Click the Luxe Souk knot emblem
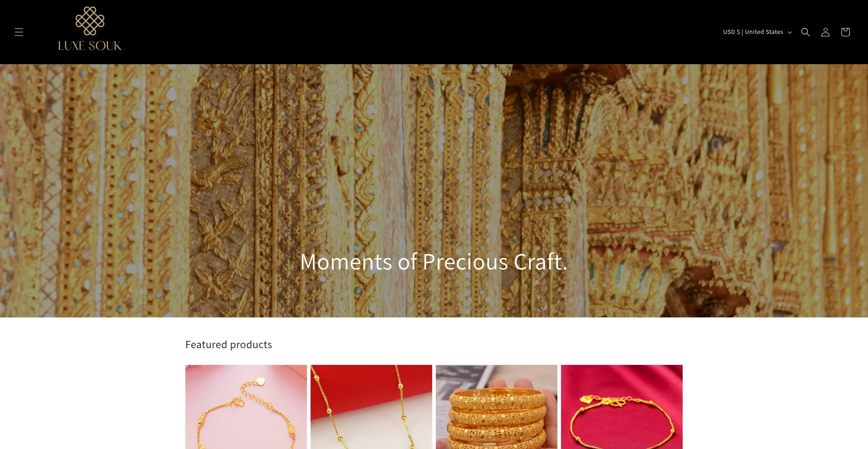Viewport: 868px width, 449px height. click(x=90, y=21)
